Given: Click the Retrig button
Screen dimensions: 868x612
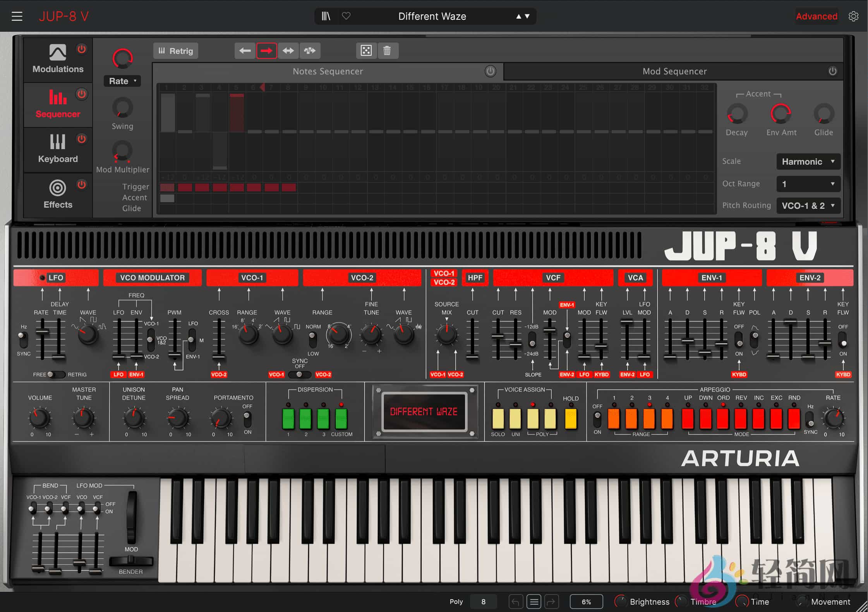Looking at the screenshot, I should 176,51.
